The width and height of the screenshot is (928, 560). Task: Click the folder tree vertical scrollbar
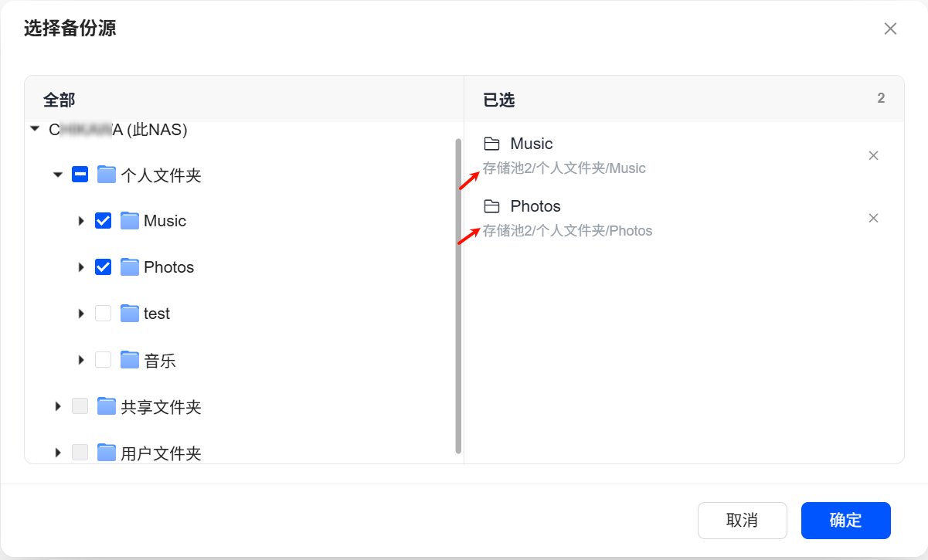click(x=458, y=294)
